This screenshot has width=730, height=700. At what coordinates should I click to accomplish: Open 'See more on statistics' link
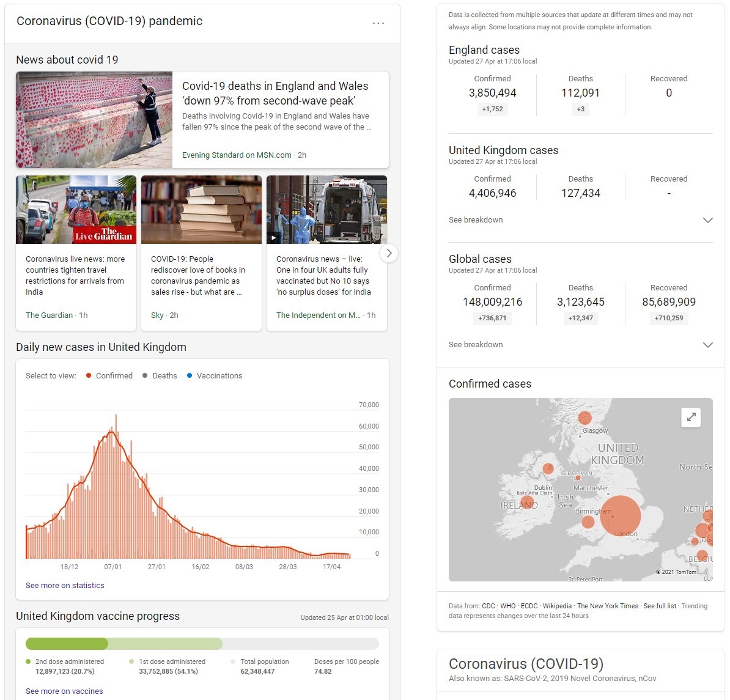(x=65, y=586)
